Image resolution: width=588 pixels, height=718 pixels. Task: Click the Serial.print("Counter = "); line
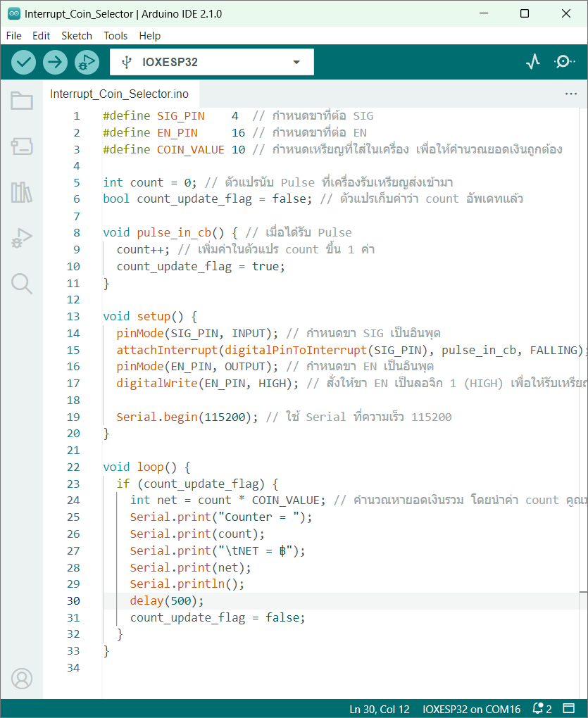(221, 517)
